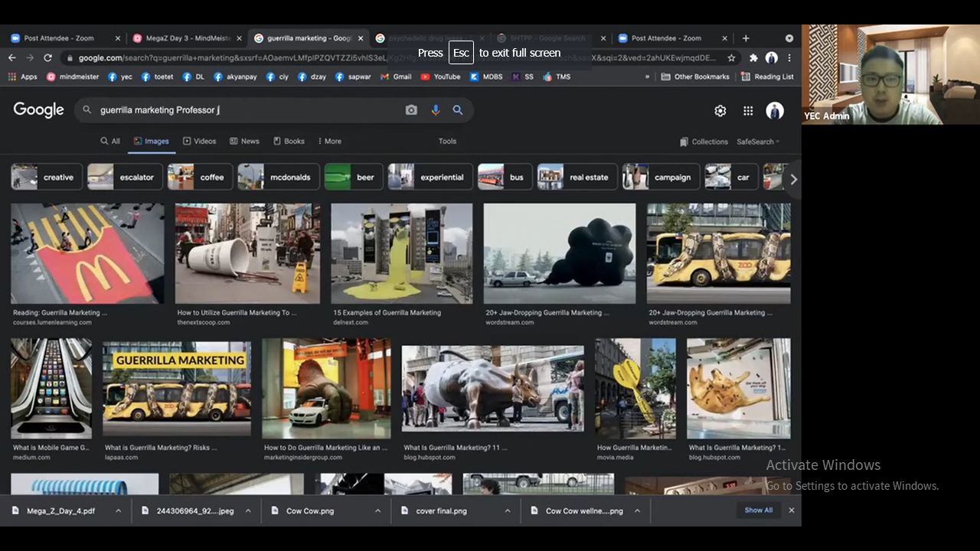Expand the hidden bookmarks chevron

[648, 77]
